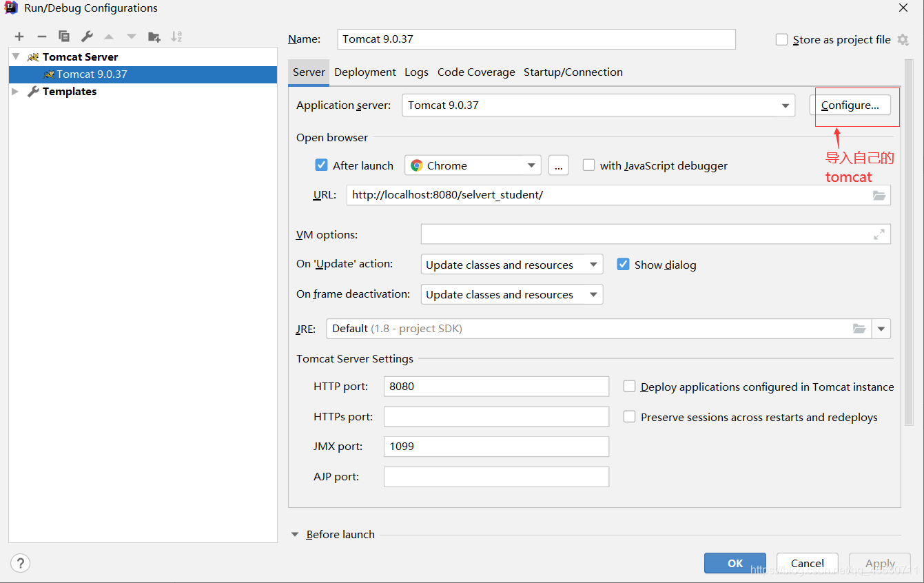Enable Store as project file checkbox
This screenshot has width=924, height=583.
point(781,40)
